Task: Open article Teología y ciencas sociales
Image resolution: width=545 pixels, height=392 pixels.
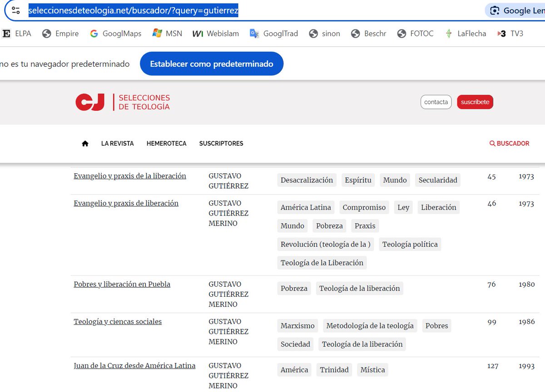Action: [118, 322]
